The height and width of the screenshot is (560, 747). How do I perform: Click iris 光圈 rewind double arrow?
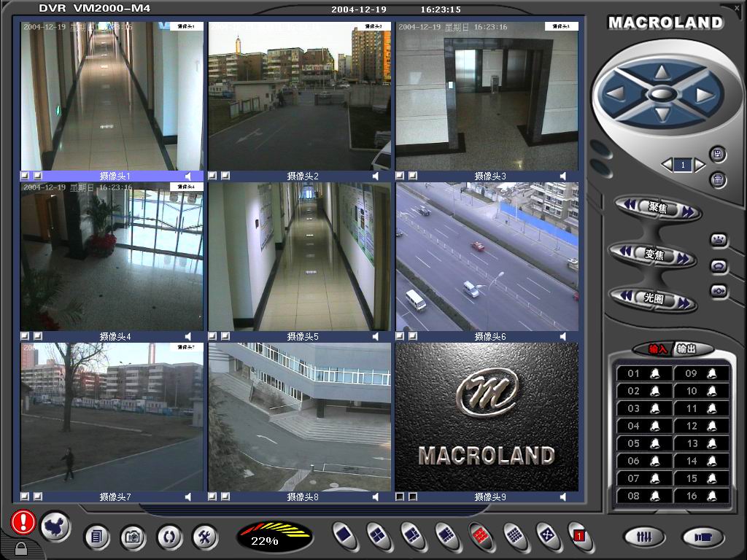[625, 296]
